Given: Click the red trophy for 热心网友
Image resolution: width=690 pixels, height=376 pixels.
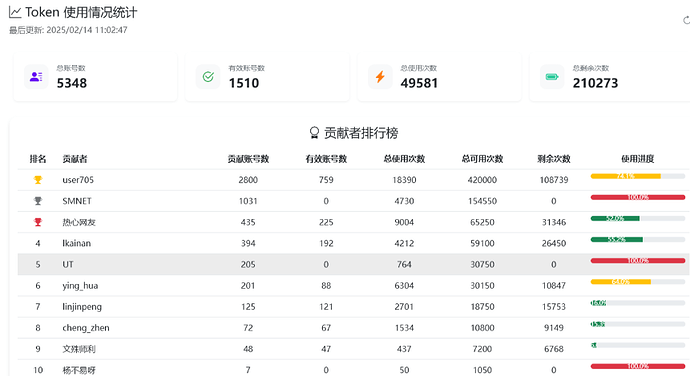Looking at the screenshot, I should [38, 222].
